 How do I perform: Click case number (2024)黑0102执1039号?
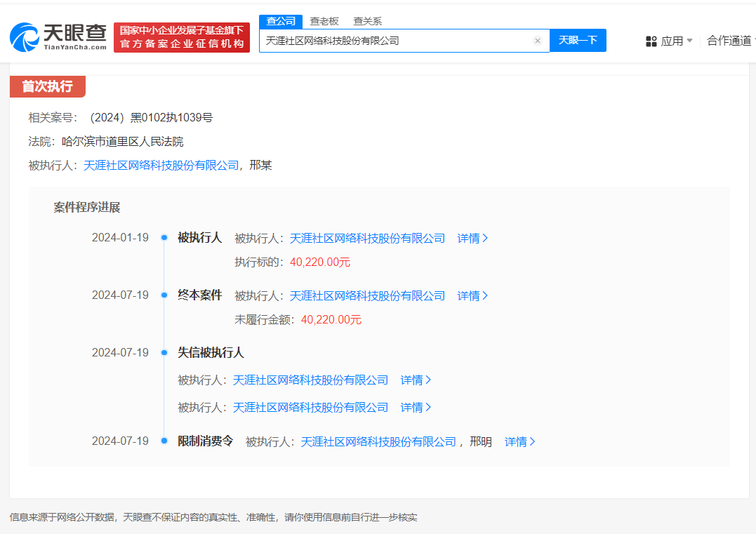[152, 118]
